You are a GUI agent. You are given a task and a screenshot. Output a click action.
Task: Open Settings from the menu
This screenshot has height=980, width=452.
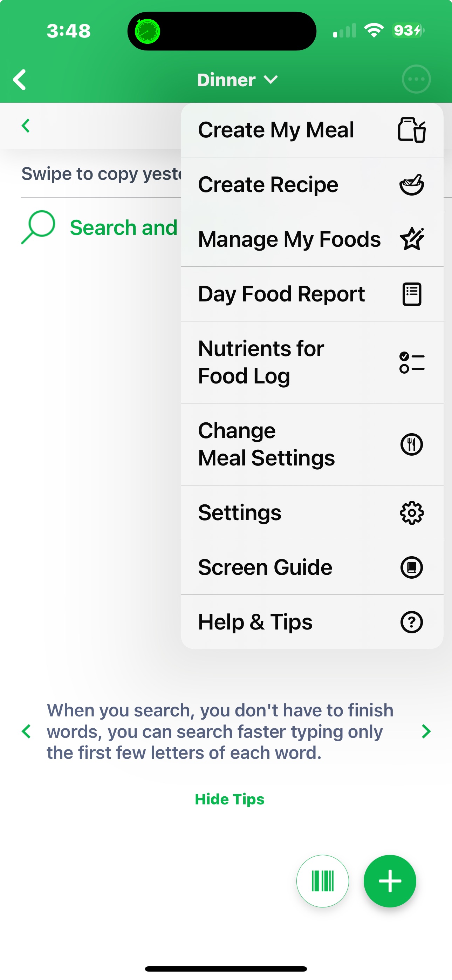point(311,512)
